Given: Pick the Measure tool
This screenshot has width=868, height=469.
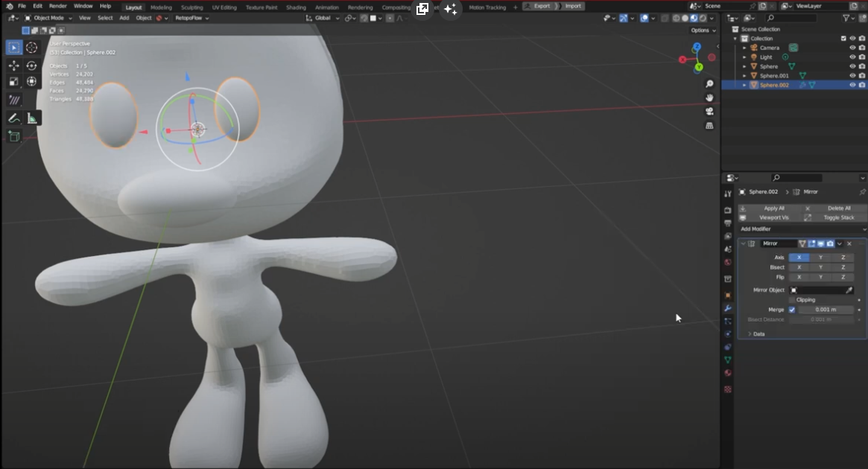Looking at the screenshot, I should (32, 118).
